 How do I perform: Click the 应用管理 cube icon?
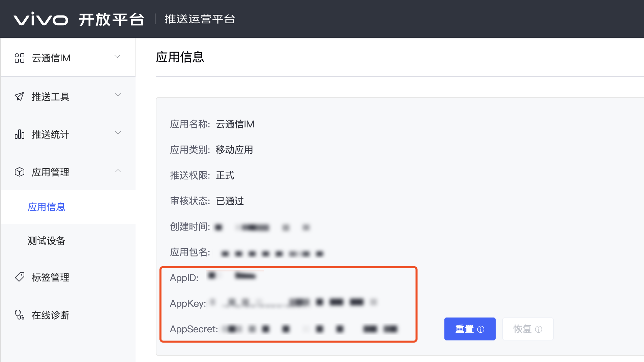click(20, 172)
